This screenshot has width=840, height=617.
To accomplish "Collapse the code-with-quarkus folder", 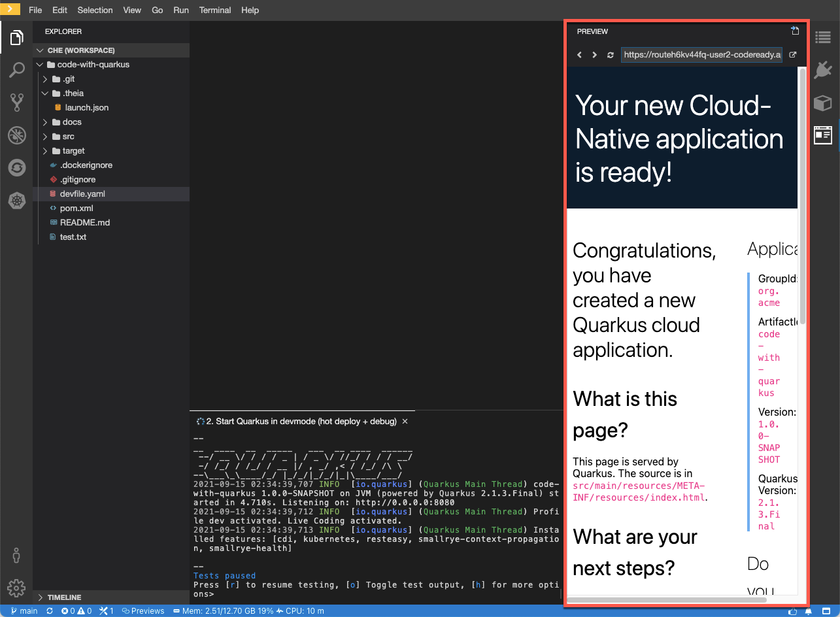I will (x=111, y=65).
